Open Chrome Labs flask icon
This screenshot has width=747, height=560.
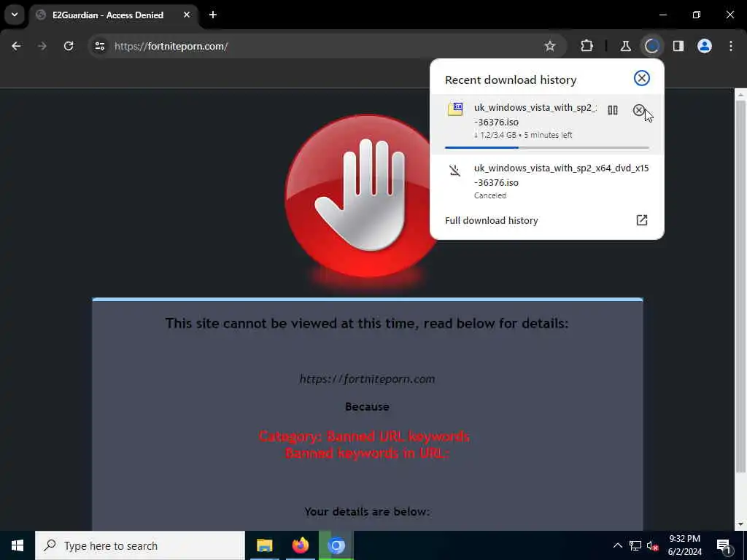[625, 46]
